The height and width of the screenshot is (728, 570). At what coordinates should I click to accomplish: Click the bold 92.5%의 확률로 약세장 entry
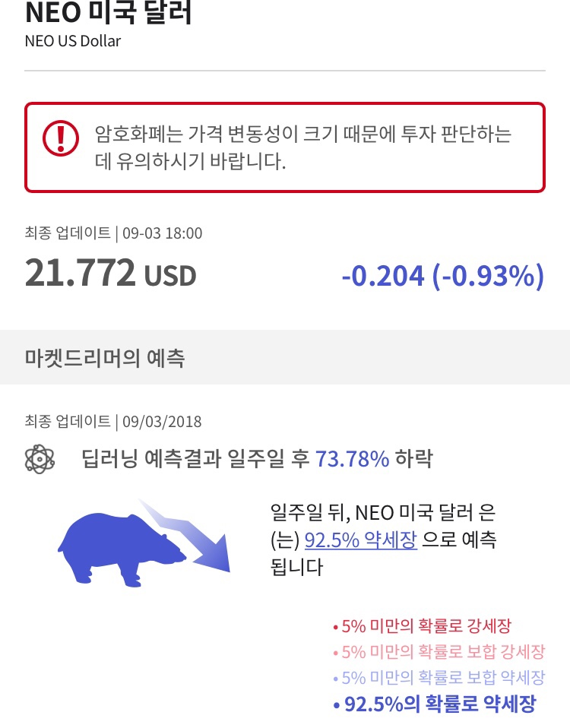(435, 704)
